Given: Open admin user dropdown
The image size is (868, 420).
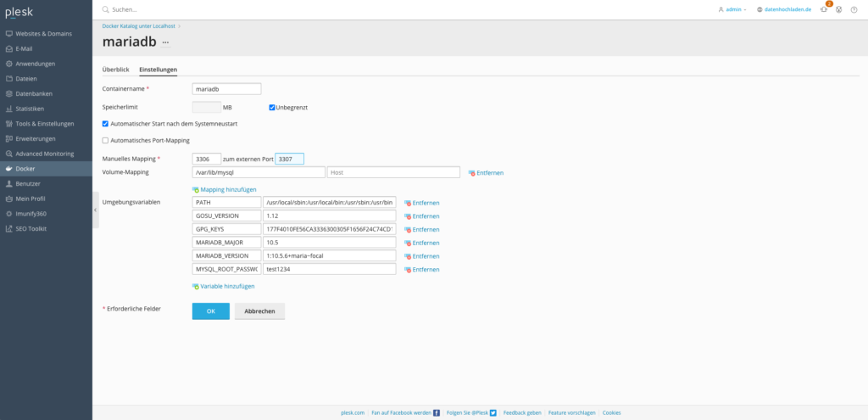Looking at the screenshot, I should (732, 9).
